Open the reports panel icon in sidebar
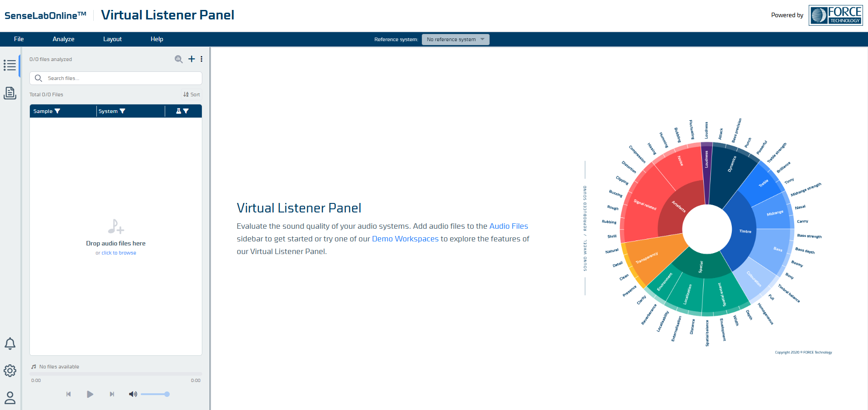Image resolution: width=868 pixels, height=410 pixels. [10, 93]
